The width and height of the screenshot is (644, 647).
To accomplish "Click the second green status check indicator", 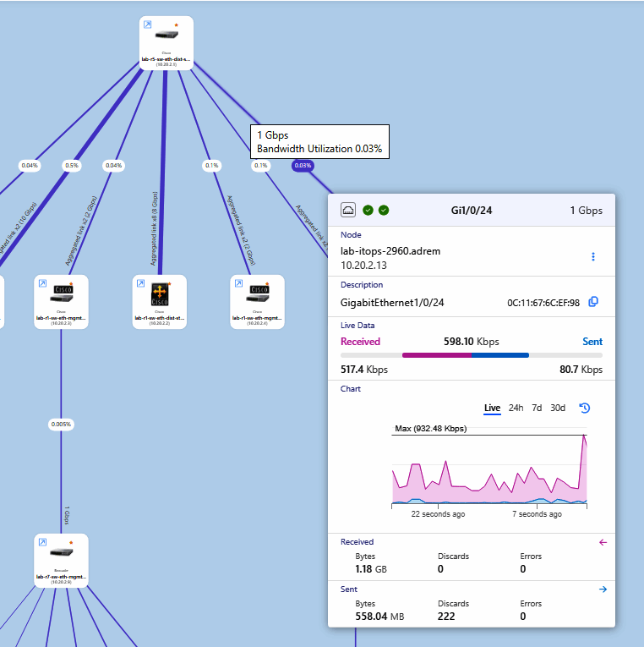I will tap(384, 211).
